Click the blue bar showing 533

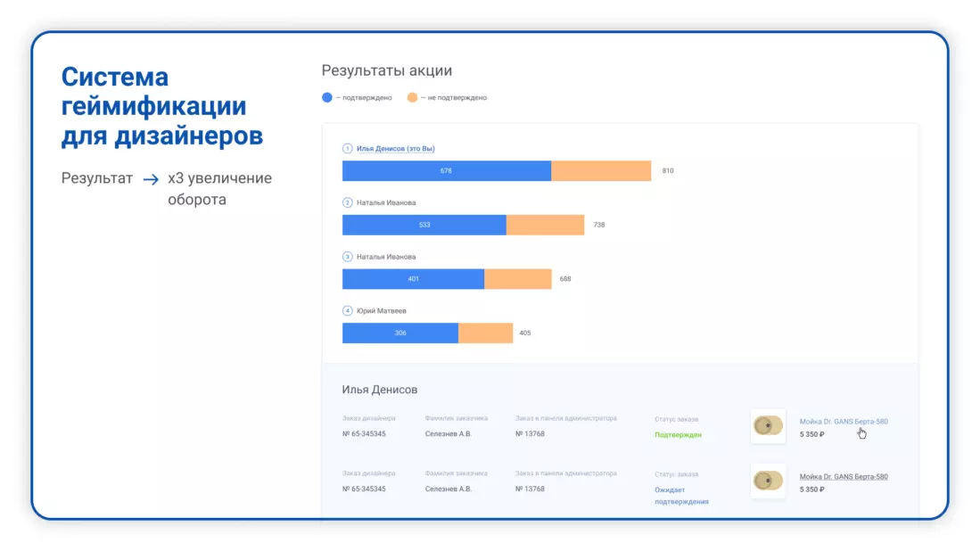coord(424,225)
